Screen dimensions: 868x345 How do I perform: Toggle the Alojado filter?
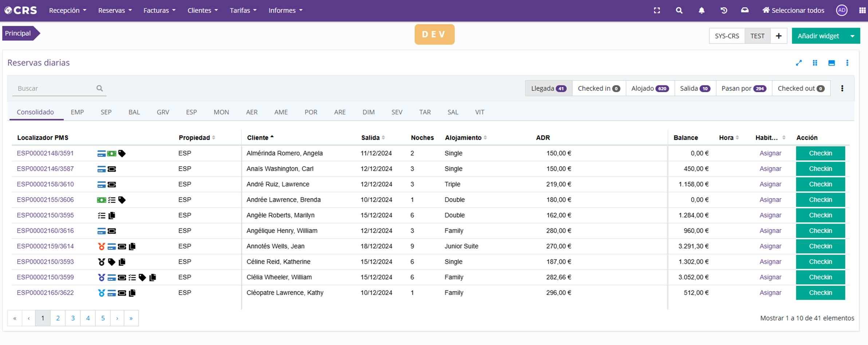pos(650,89)
